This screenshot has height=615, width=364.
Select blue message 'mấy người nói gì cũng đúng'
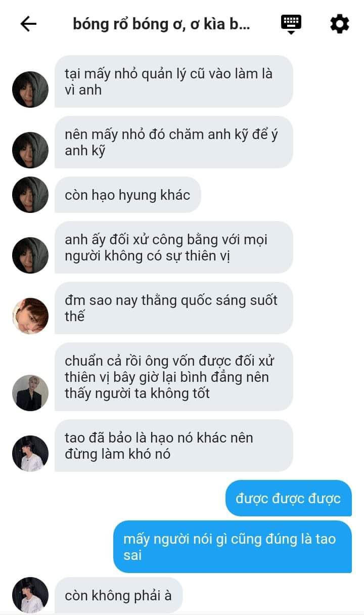233,547
